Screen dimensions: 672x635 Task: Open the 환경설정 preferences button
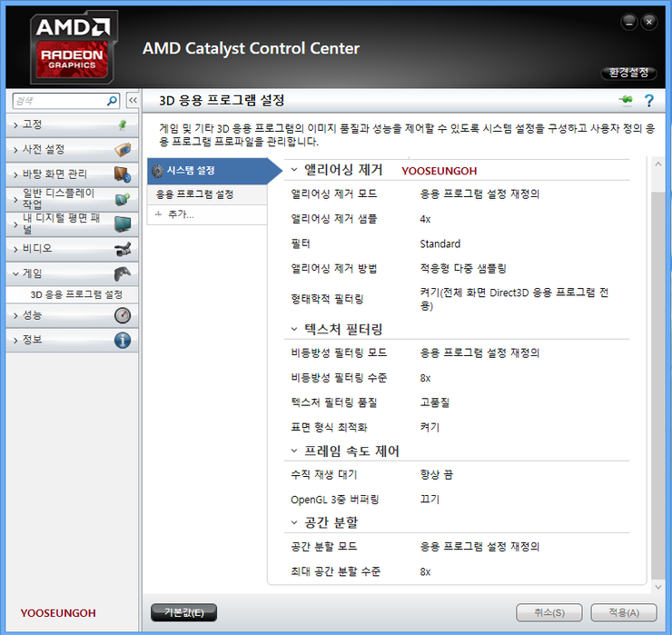(x=628, y=73)
